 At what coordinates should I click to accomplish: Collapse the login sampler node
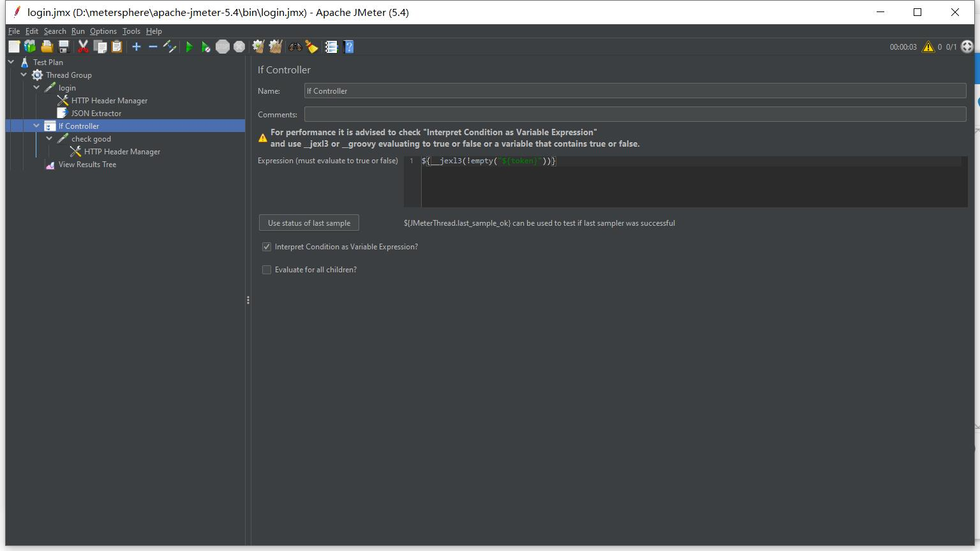(37, 87)
